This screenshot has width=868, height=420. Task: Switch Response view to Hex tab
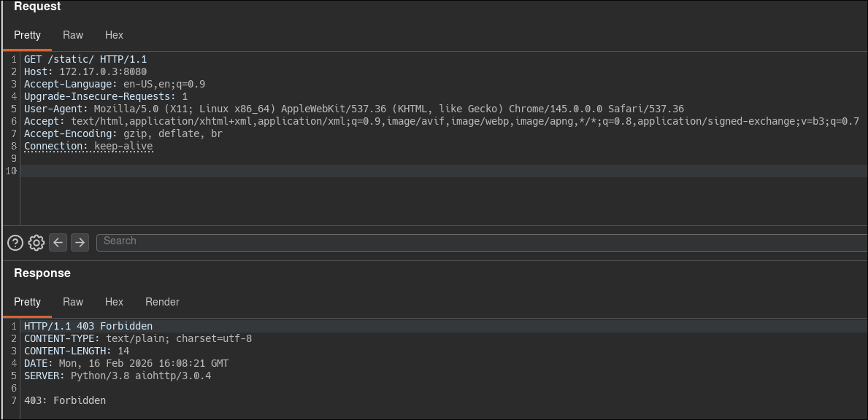tap(114, 302)
